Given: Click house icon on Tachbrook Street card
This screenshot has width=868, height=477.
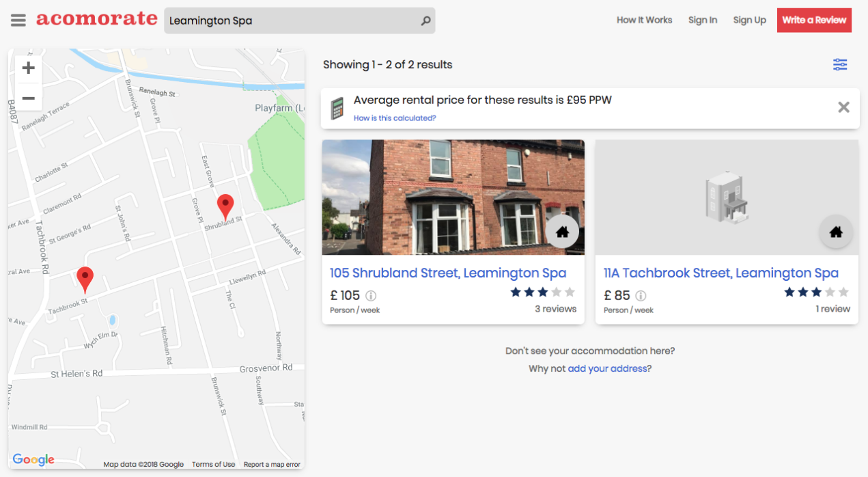Looking at the screenshot, I should click(x=836, y=232).
